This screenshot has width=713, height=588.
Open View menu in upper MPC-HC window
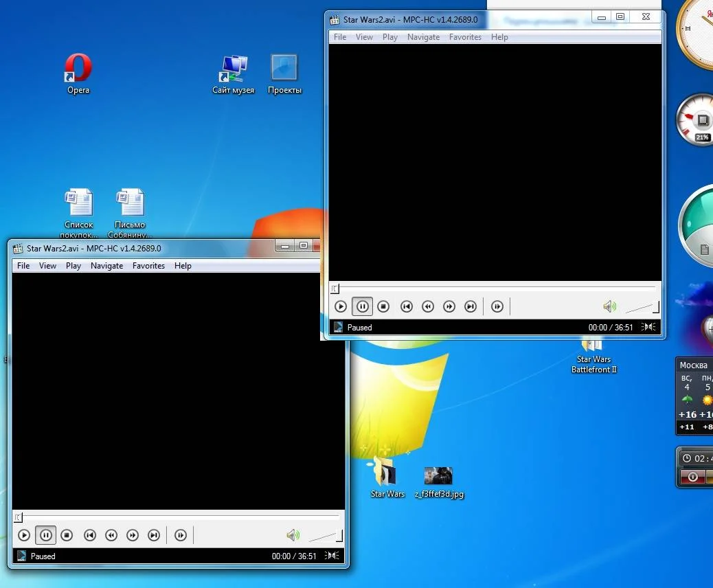click(x=364, y=37)
